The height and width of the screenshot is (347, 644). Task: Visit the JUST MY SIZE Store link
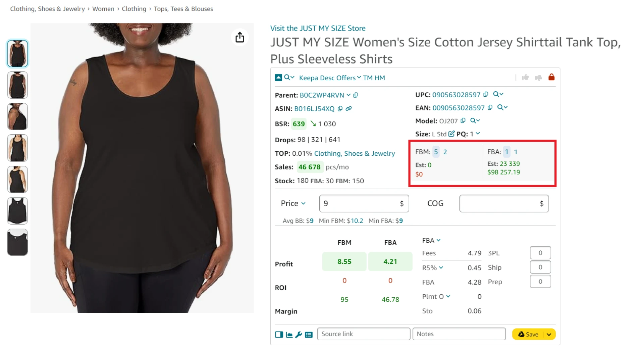[x=318, y=28]
